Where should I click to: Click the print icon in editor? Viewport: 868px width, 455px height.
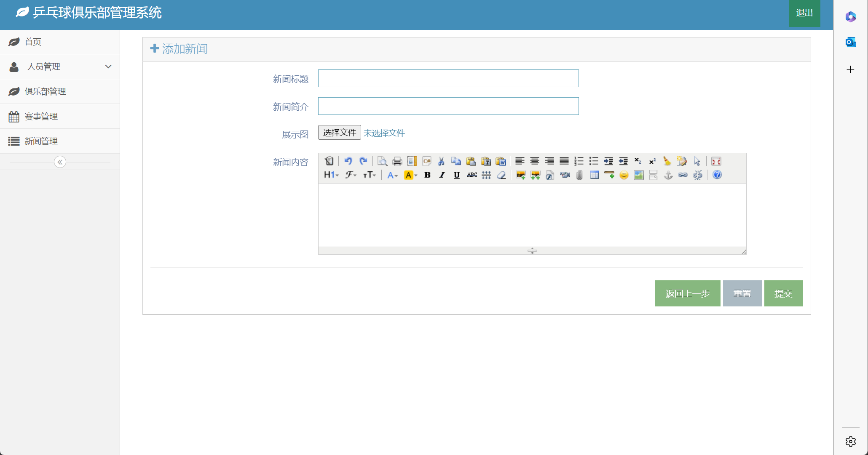(x=397, y=161)
